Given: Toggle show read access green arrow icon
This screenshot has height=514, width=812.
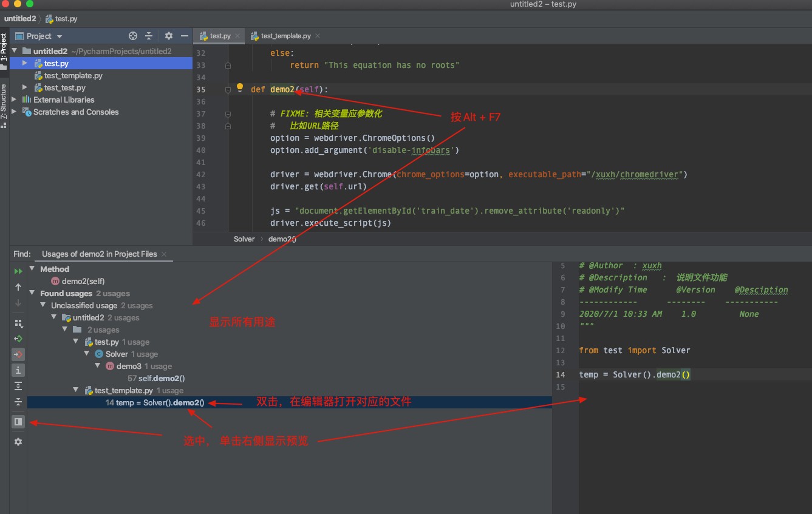Looking at the screenshot, I should click(x=18, y=339).
